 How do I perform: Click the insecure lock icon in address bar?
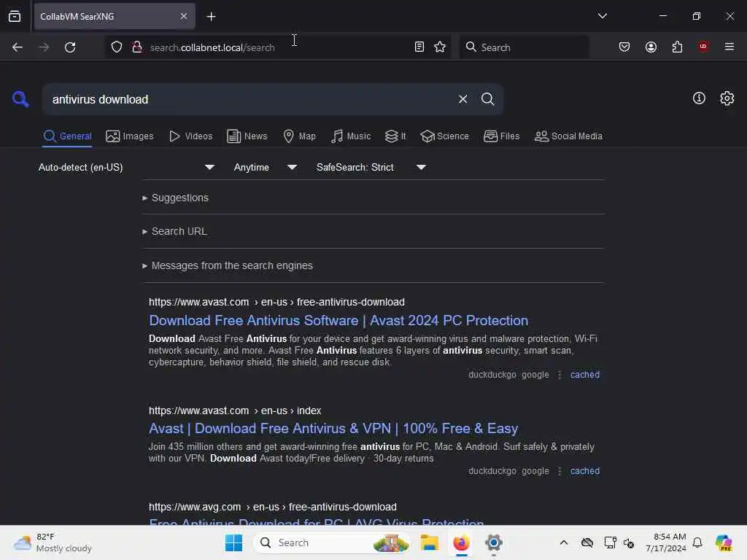136,47
